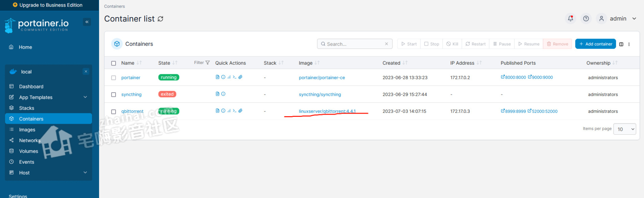Disconnect from the local environment
This screenshot has width=644, height=198.
(x=86, y=71)
